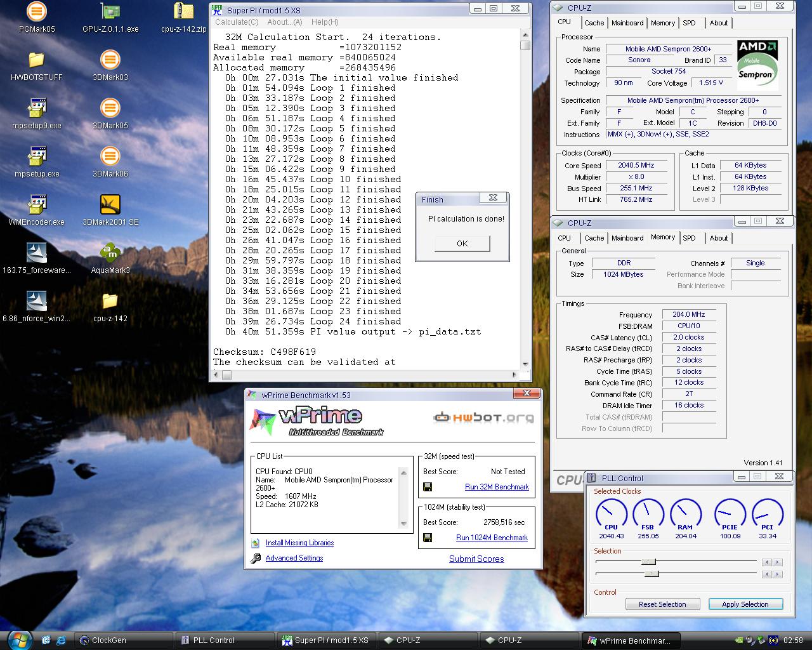
Task: Open Install Missing Libraries link
Action: 299,543
